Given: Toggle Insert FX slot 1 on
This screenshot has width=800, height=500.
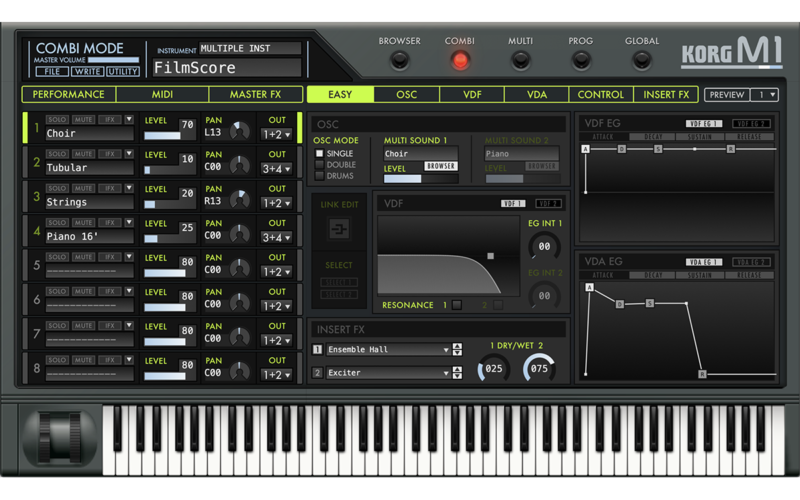Looking at the screenshot, I should click(x=317, y=349).
